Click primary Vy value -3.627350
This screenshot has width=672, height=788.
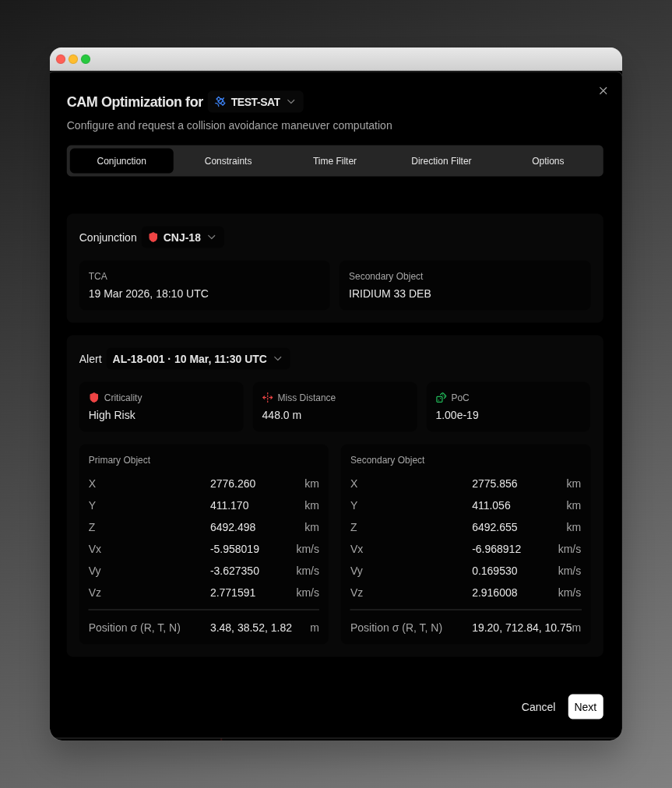tap(234, 571)
